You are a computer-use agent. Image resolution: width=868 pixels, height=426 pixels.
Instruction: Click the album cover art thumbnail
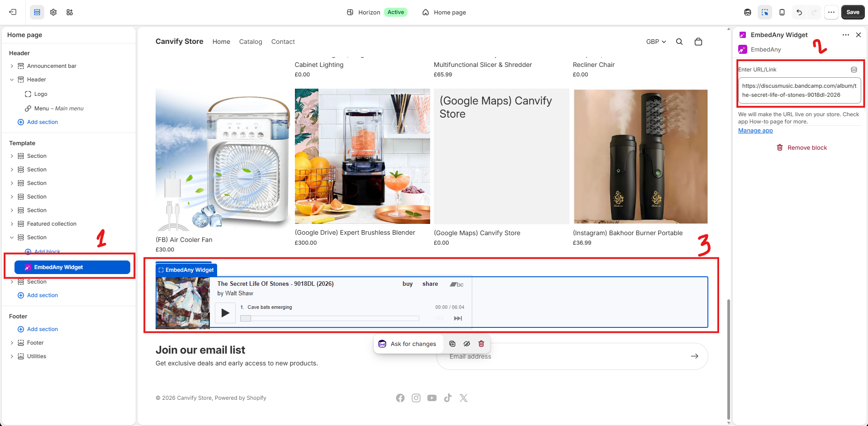pos(183,302)
